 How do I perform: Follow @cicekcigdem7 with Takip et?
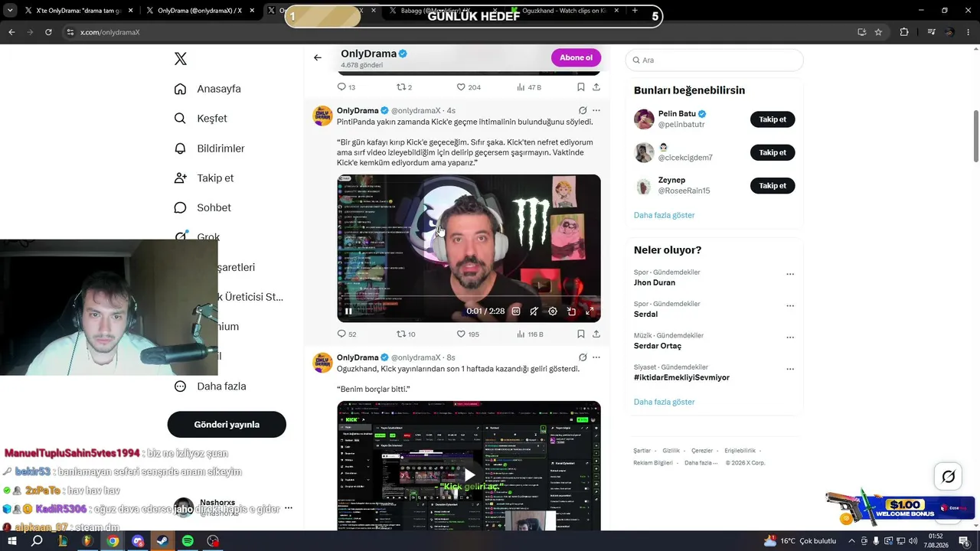773,152
